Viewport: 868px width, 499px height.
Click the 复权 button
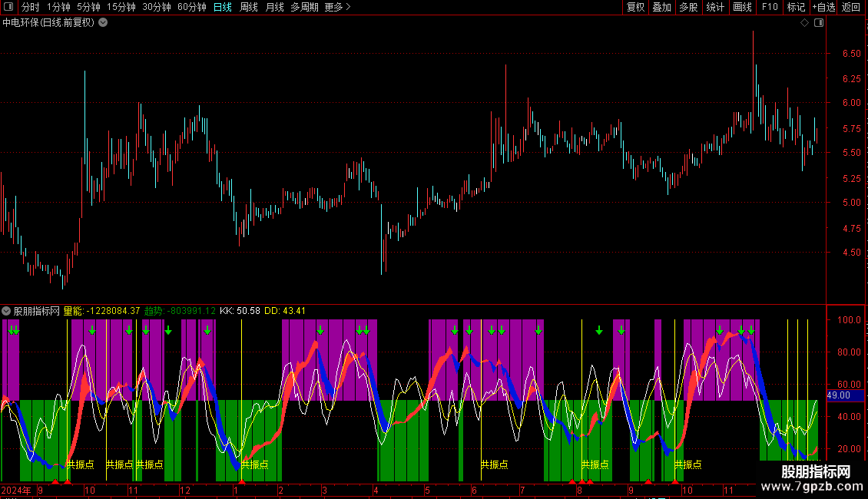tap(635, 7)
